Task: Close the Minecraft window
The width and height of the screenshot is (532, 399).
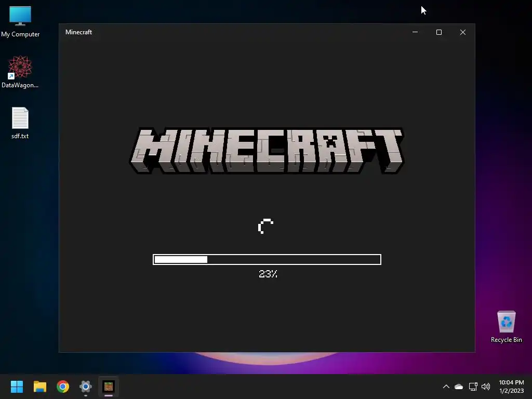Action: point(463,32)
